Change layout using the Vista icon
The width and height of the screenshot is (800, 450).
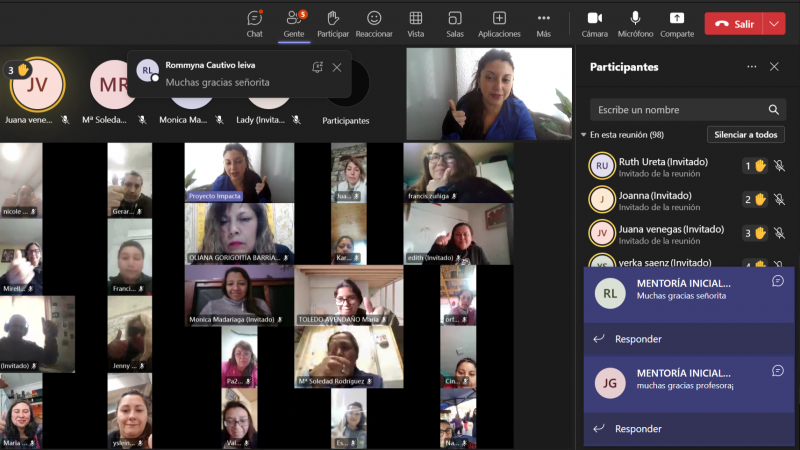point(415,23)
